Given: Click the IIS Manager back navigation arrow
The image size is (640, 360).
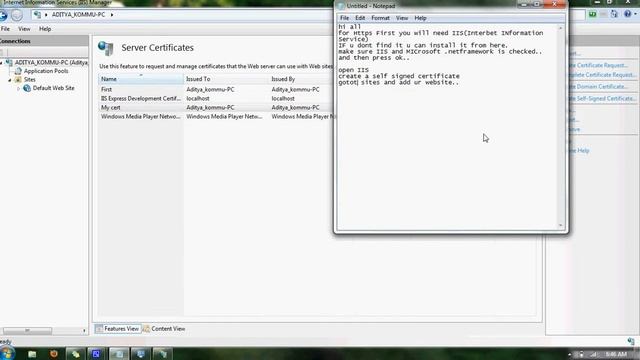Looking at the screenshot, I should coord(3,16).
